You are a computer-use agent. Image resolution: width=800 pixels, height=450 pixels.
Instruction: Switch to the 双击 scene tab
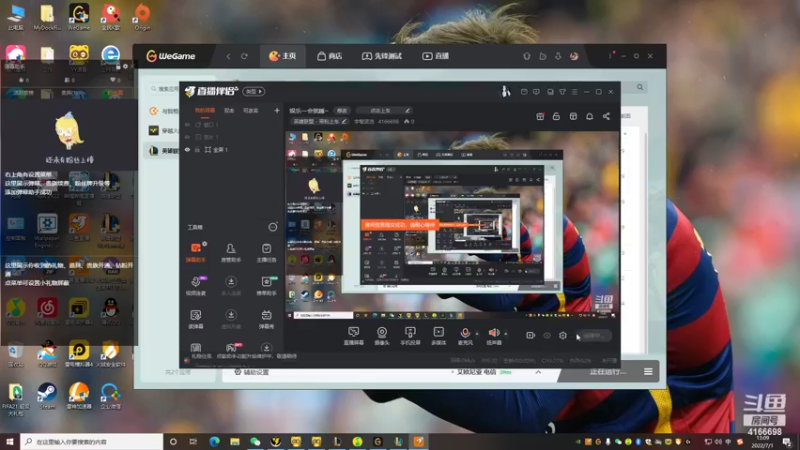pyautogui.click(x=229, y=111)
